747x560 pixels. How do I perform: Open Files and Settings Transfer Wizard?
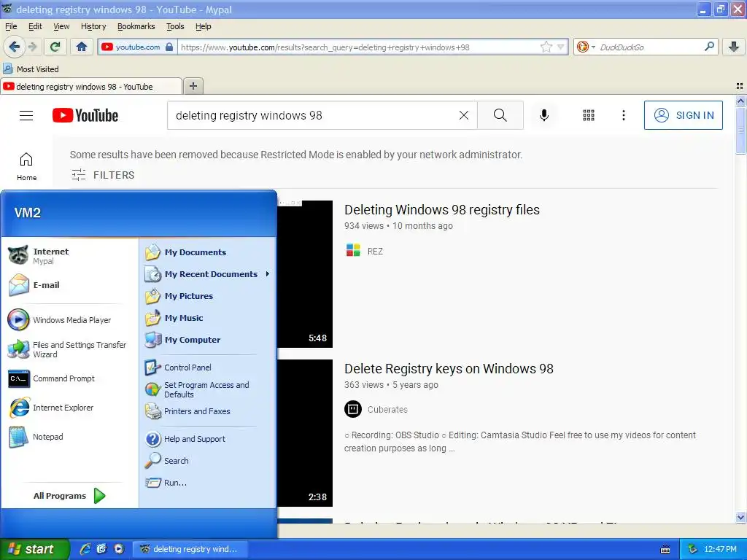tap(69, 349)
